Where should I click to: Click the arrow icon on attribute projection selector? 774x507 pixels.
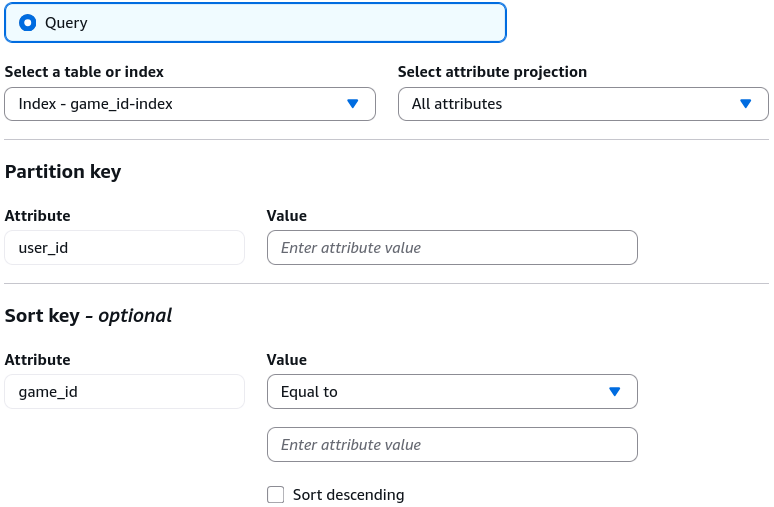click(x=746, y=104)
